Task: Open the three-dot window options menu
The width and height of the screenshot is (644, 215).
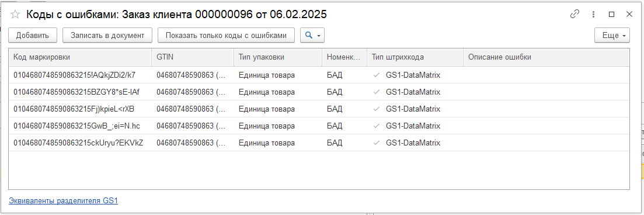Action: click(x=593, y=15)
